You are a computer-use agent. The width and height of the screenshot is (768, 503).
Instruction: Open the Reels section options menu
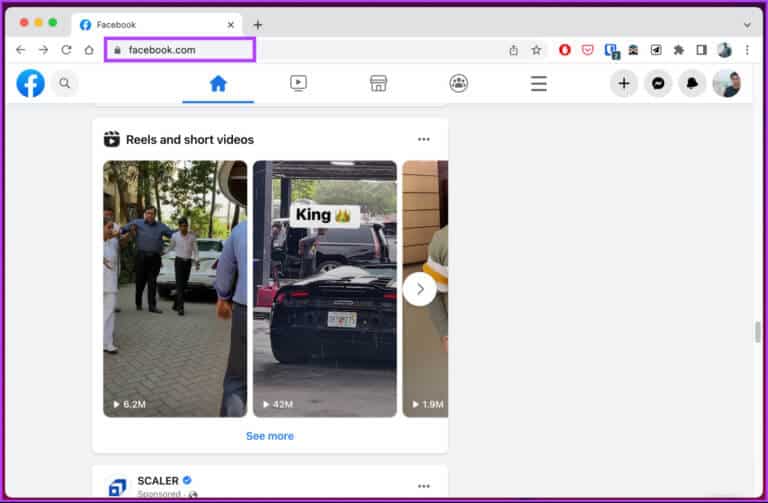pos(424,140)
